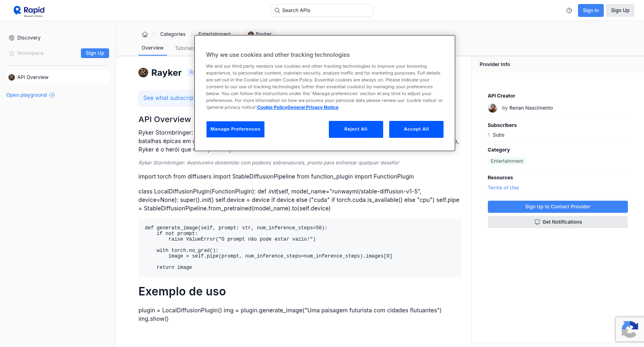
Task: Click the Rayker API logo image
Action: coord(143,73)
